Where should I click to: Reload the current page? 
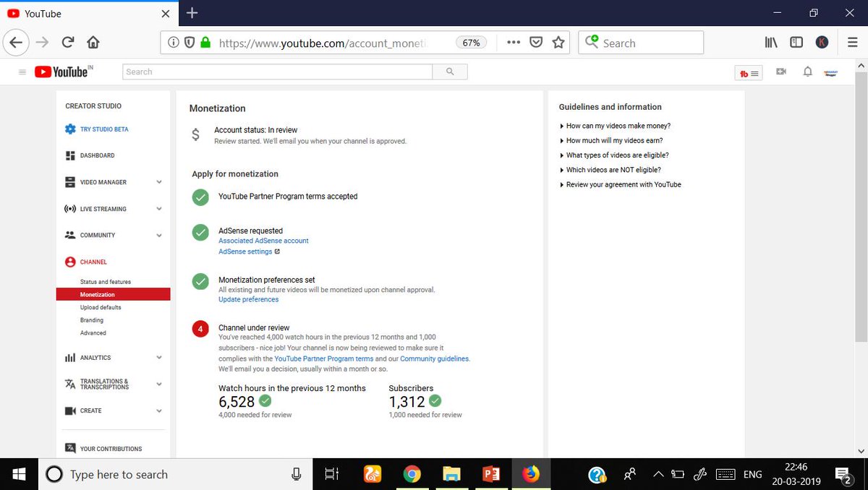[68, 43]
